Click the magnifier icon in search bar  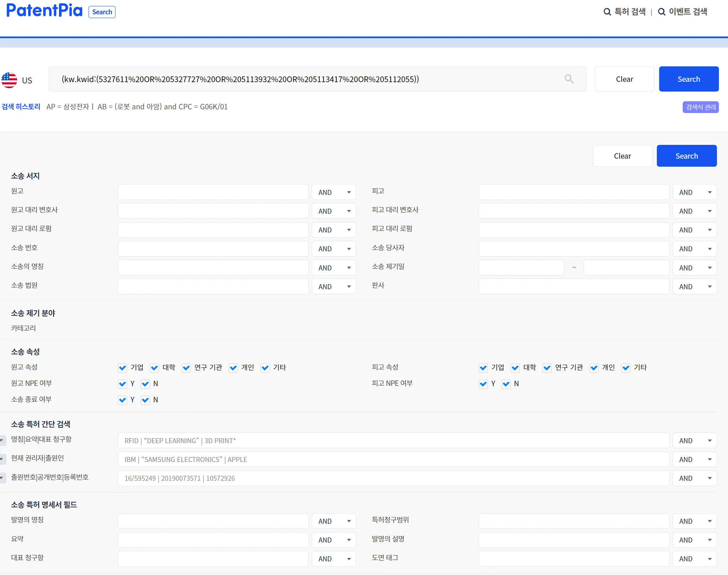pyautogui.click(x=569, y=79)
